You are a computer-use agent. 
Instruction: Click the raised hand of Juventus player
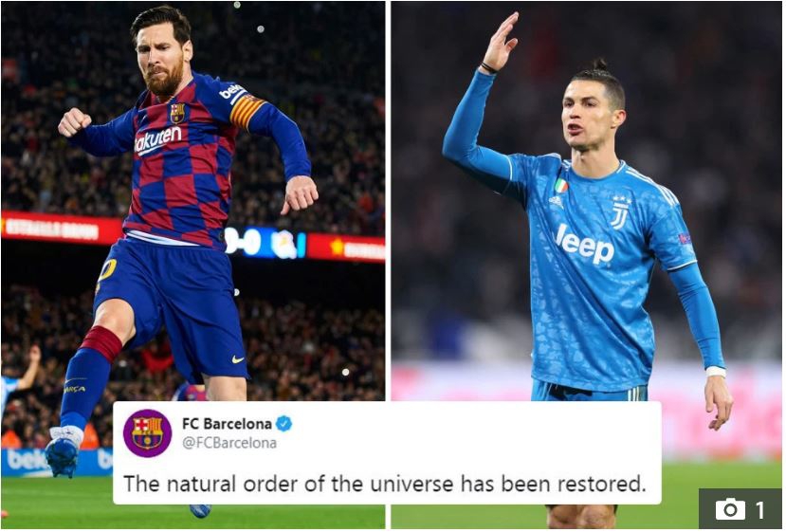pyautogui.click(x=501, y=41)
